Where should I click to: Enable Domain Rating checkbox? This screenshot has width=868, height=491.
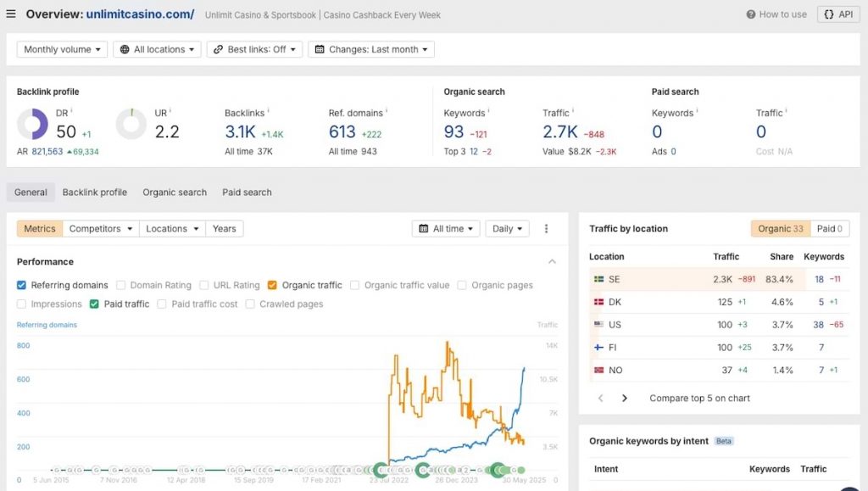[x=120, y=285]
